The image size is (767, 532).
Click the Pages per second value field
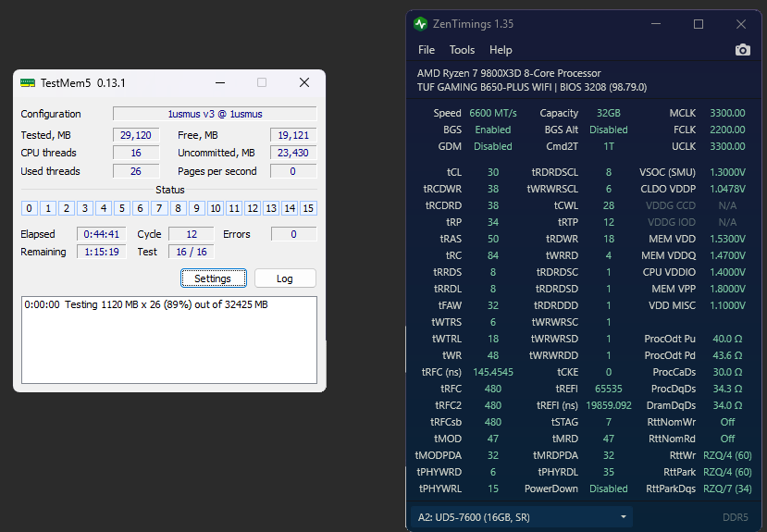(x=293, y=172)
